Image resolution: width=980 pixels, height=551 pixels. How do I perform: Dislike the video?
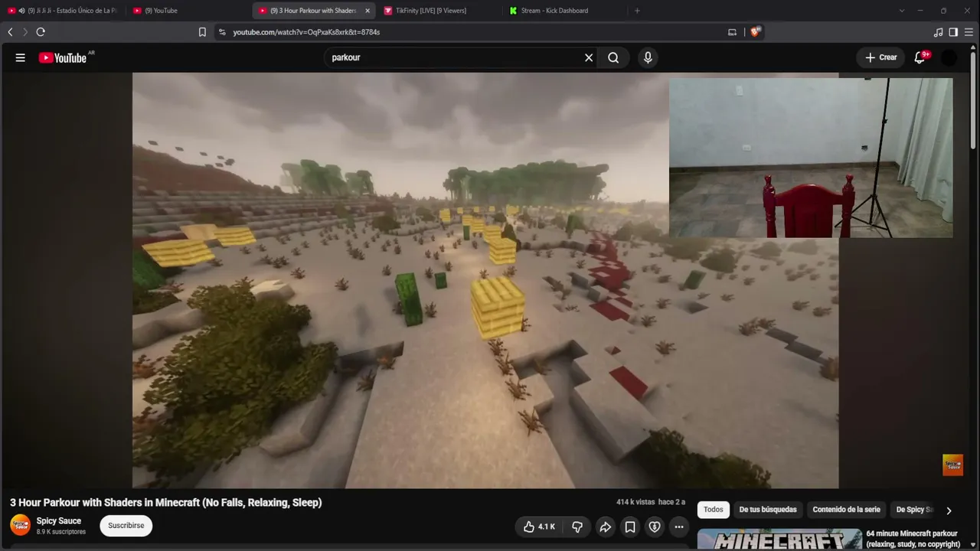(577, 527)
